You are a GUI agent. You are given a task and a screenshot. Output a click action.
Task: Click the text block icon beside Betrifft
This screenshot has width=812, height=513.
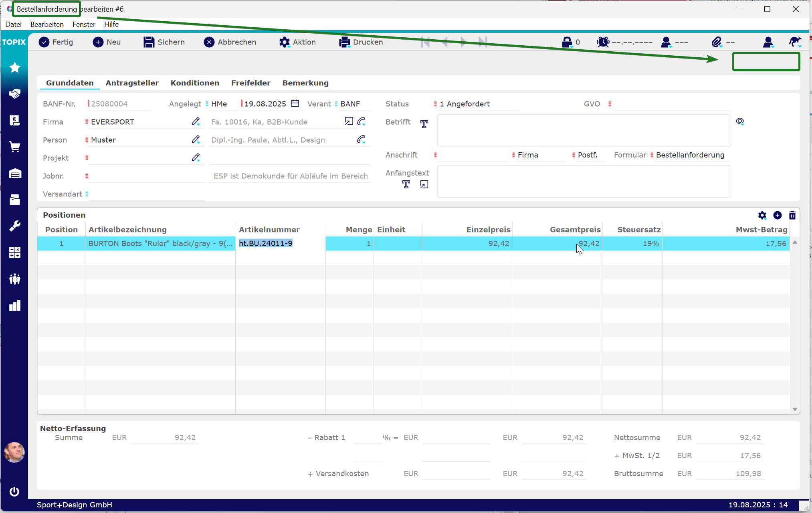(424, 124)
